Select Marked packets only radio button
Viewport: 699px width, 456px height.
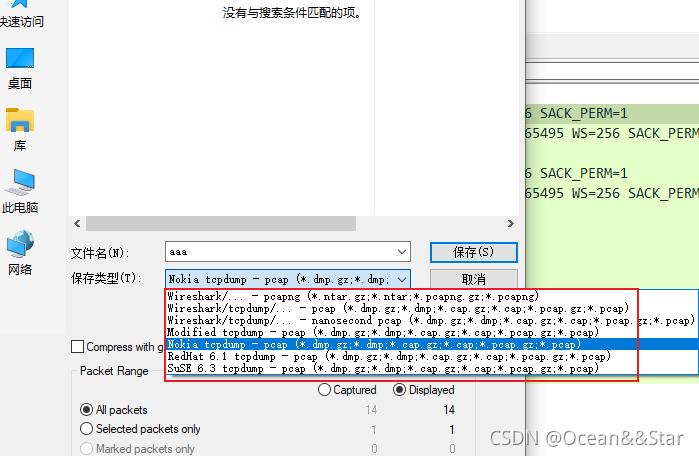tap(86, 448)
